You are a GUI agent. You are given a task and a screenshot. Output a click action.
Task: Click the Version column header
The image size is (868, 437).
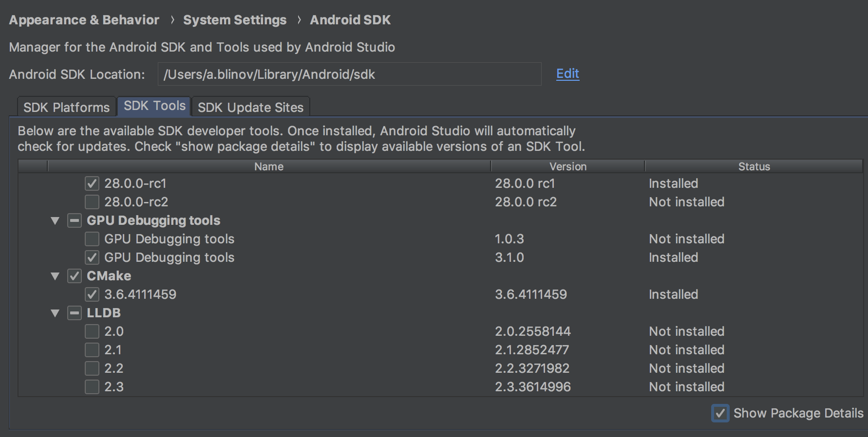tap(567, 166)
